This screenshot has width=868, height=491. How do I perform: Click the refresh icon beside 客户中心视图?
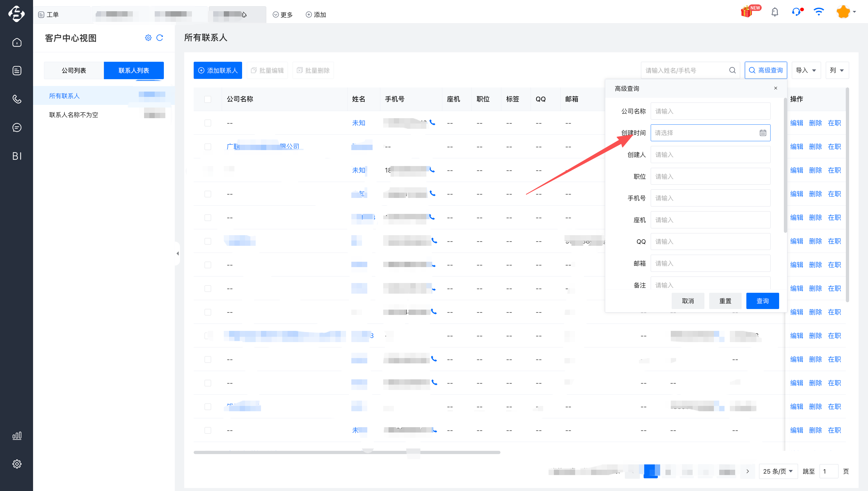point(160,38)
